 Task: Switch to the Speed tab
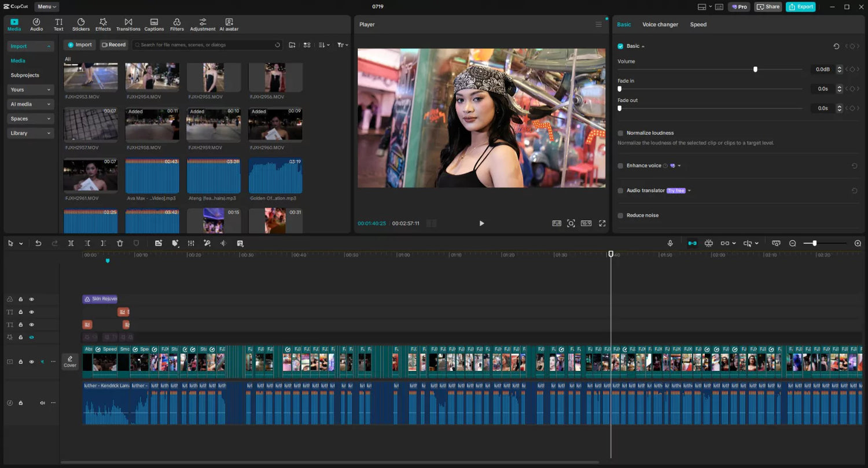point(698,24)
